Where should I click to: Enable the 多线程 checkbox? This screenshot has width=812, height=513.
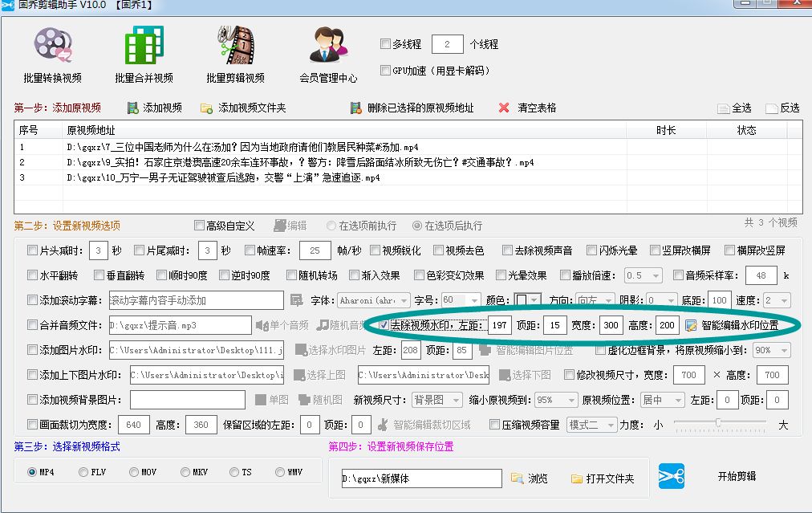(385, 44)
